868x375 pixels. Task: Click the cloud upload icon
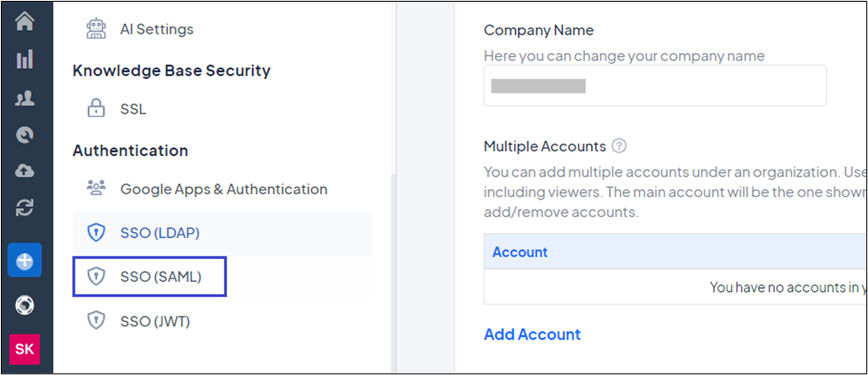25,171
